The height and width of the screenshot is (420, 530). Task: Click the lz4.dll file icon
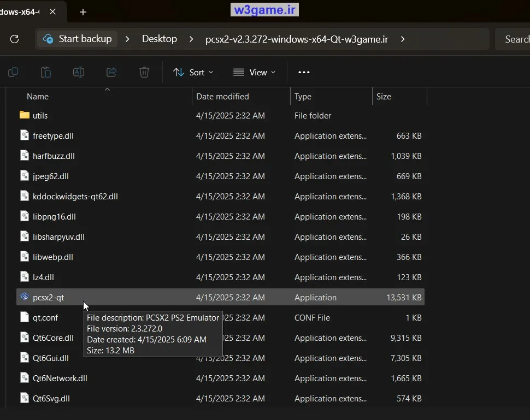(x=25, y=277)
